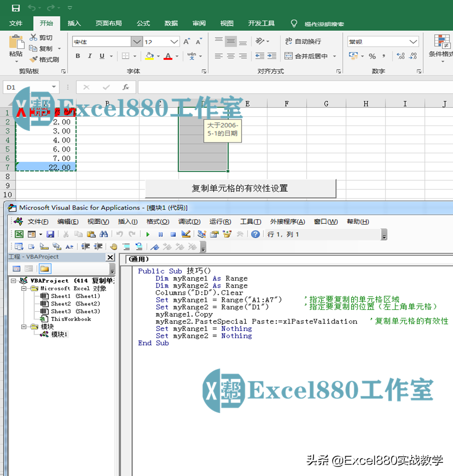Switch to the 开发工具 ribbon tab
Screen dimensions: 453x476
261,23
